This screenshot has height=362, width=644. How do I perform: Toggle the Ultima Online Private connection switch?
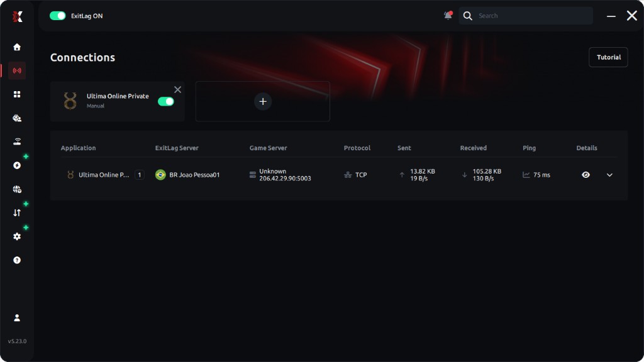(x=166, y=101)
